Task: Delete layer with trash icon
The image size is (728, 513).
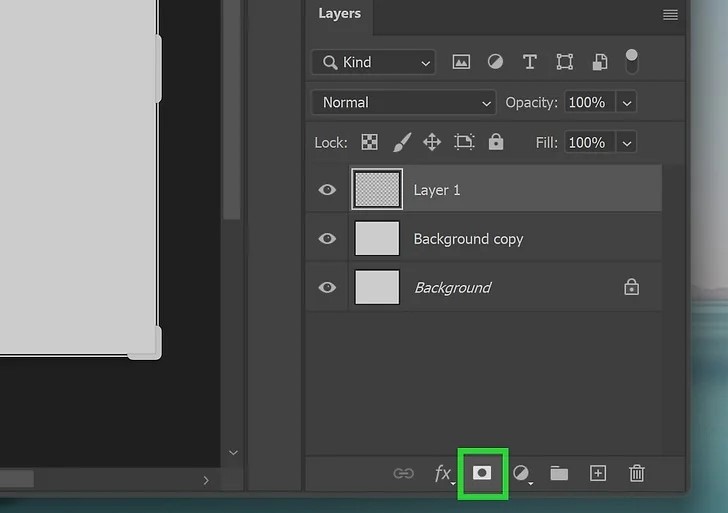Action: (x=636, y=473)
